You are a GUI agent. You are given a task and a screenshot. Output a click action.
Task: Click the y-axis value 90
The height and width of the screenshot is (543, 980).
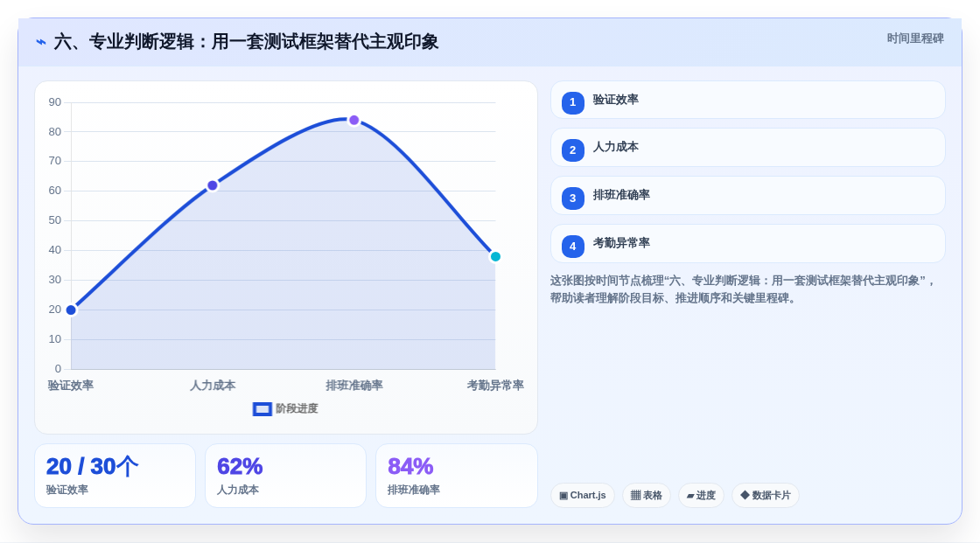pos(55,102)
